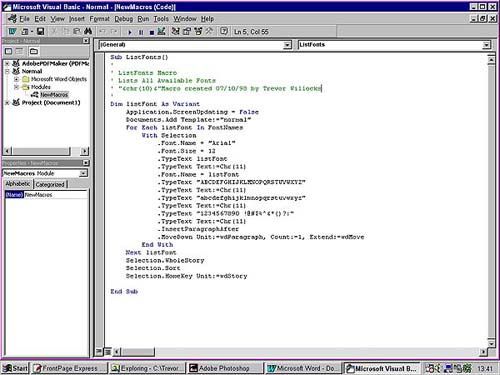The width and height of the screenshot is (500, 375).
Task: Toggle Design Mode icon in the toolbar
Action: click(162, 32)
